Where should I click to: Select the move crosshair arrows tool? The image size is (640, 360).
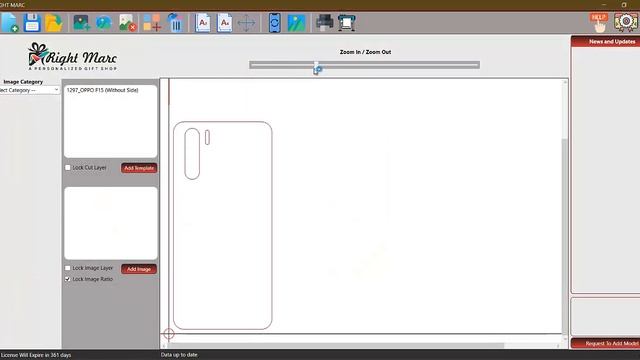point(247,23)
